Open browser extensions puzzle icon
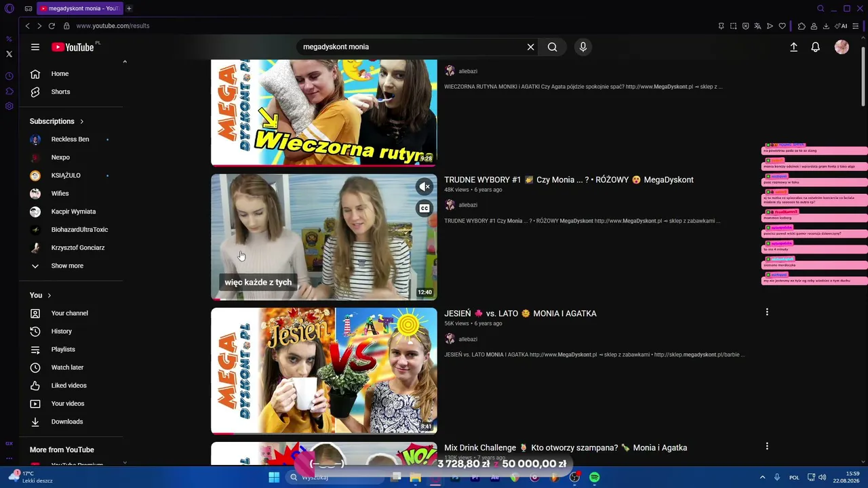868x488 pixels. tap(802, 26)
